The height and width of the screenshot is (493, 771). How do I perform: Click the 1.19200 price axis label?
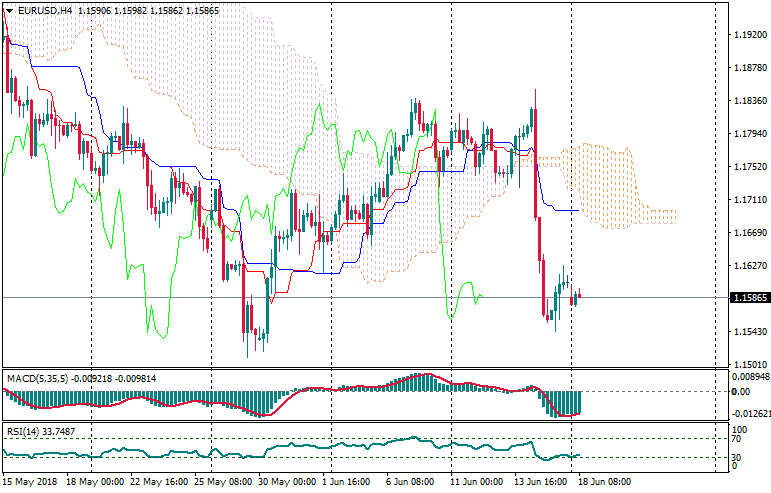coord(745,35)
